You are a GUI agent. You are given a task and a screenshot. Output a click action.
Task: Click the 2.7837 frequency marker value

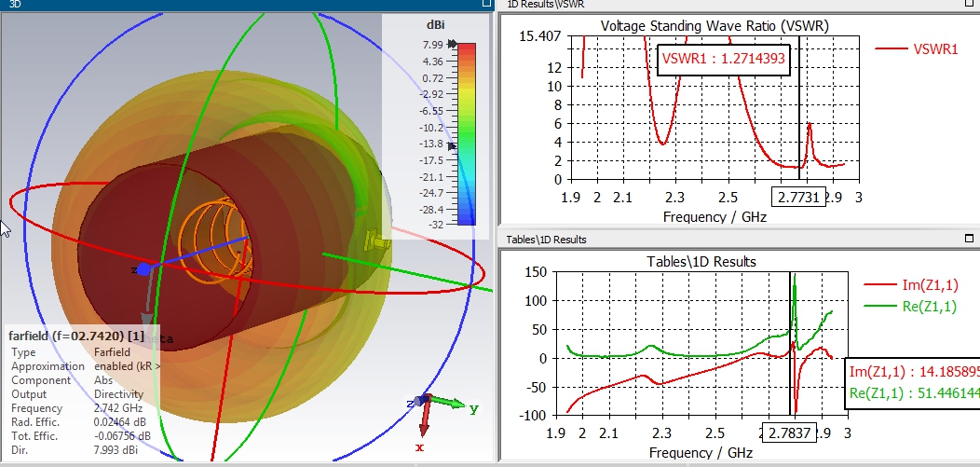pyautogui.click(x=789, y=433)
